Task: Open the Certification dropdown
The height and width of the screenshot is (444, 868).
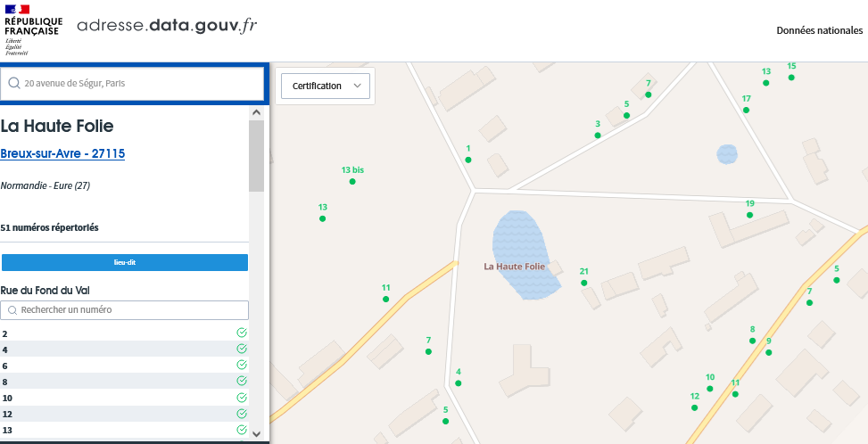Action: pyautogui.click(x=326, y=86)
